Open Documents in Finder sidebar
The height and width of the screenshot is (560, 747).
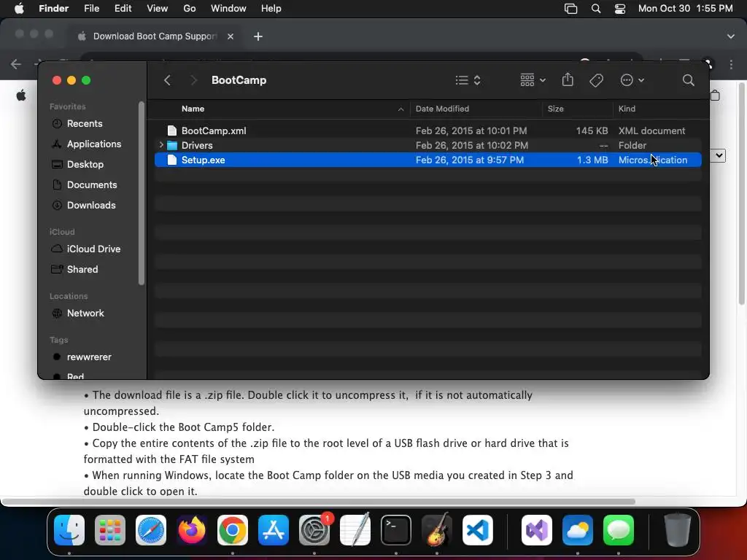[x=92, y=184]
